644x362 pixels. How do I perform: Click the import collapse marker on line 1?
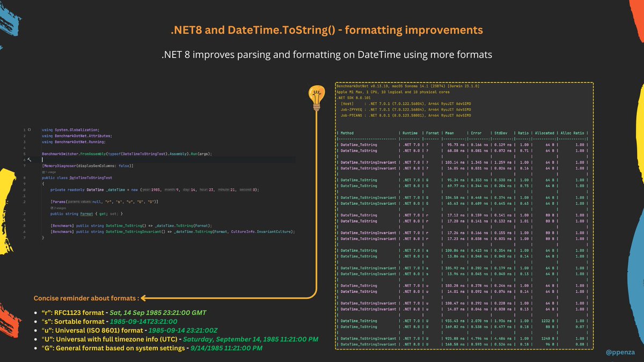29,129
